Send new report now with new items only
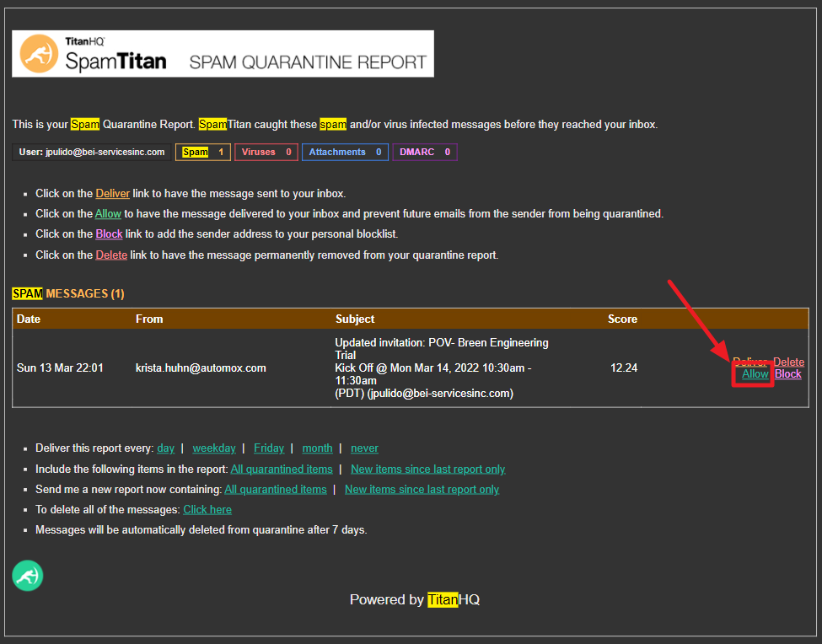 tap(422, 490)
